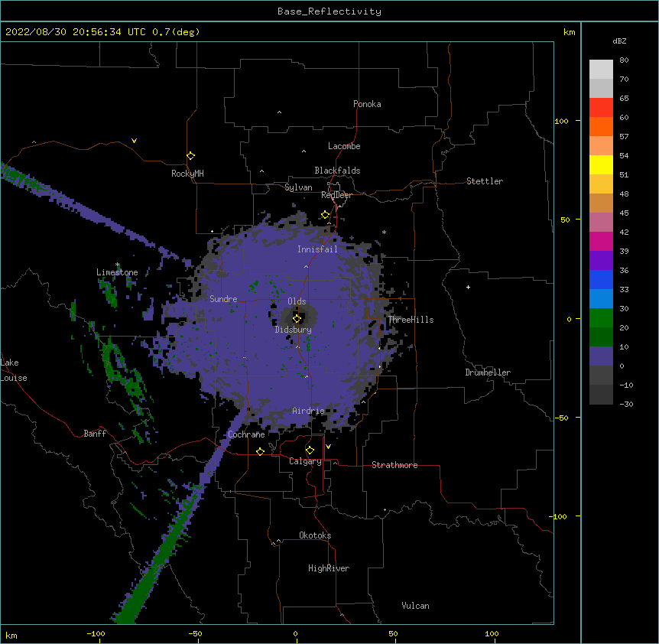Screen dimensions: 659x644
Task: Click the yellow V marker east of Calgary
Action: click(x=328, y=447)
